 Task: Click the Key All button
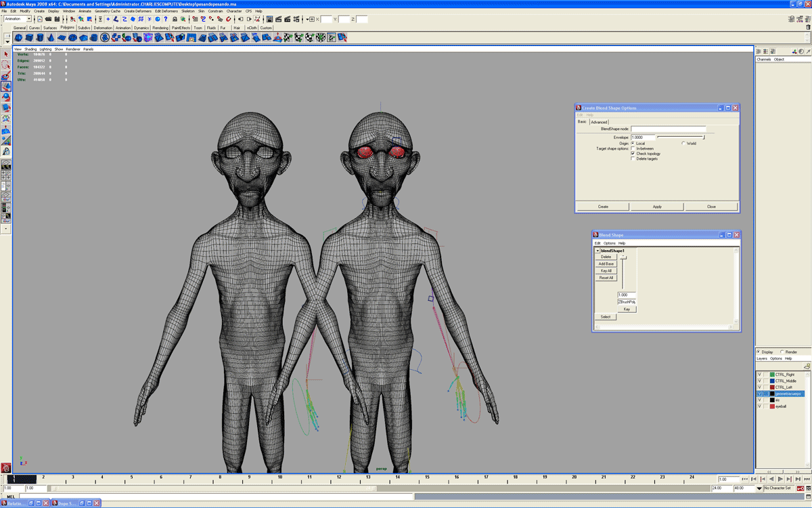[x=606, y=271]
